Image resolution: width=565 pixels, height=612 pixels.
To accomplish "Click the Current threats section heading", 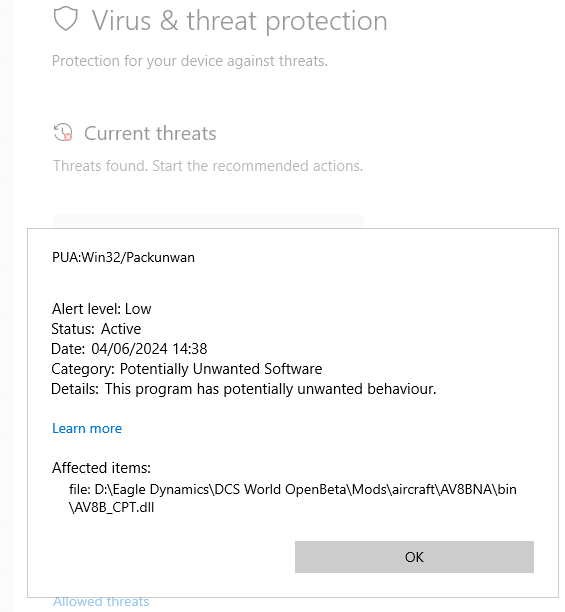I will coord(150,133).
